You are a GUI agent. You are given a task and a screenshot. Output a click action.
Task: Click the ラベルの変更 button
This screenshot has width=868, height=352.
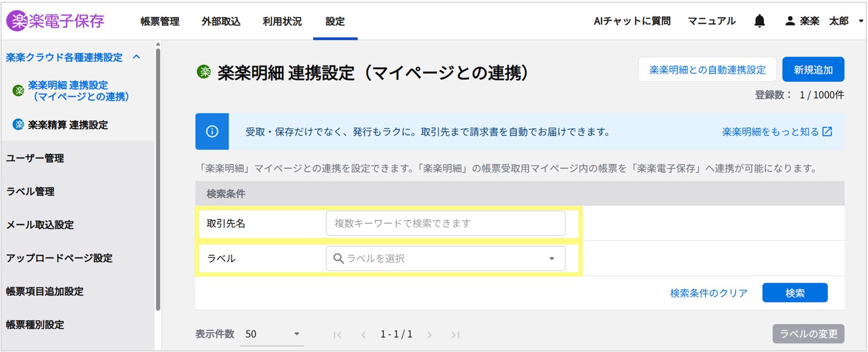coord(808,334)
